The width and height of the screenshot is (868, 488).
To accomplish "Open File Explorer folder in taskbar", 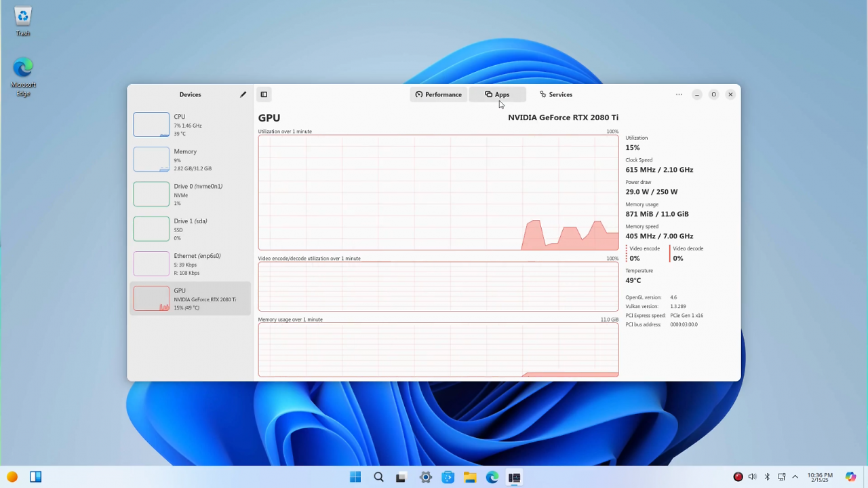I will pos(470,477).
